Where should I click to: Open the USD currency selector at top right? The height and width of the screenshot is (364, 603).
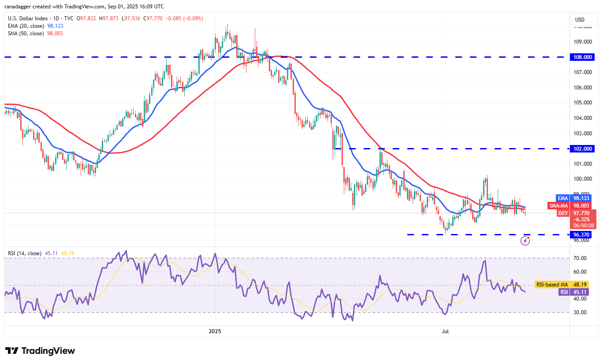[x=584, y=19]
